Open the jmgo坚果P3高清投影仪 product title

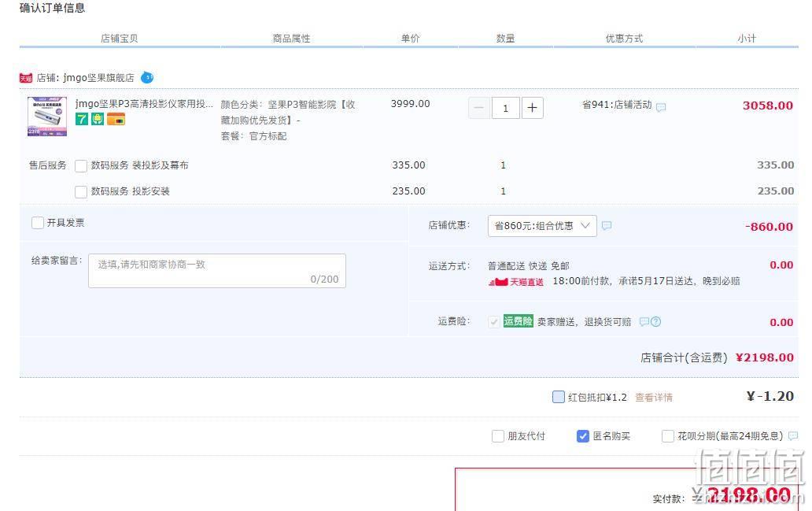pyautogui.click(x=144, y=104)
